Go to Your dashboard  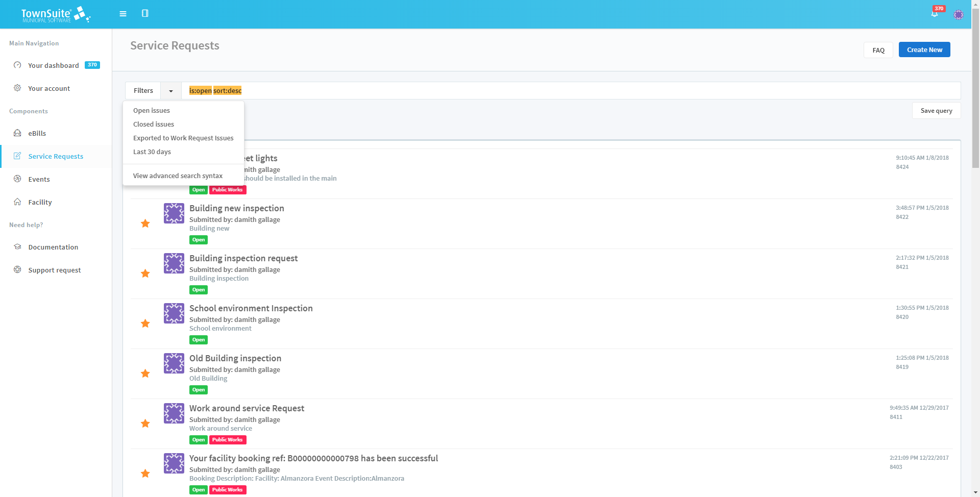(x=54, y=65)
